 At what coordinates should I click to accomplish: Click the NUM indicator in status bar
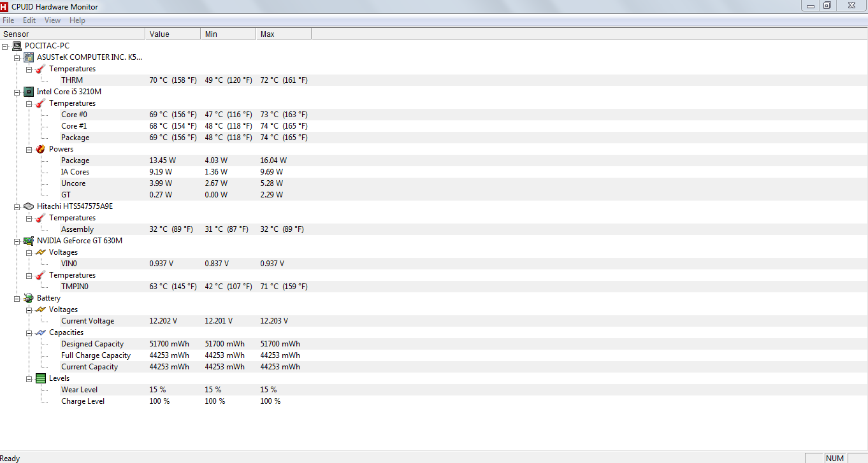[x=834, y=458]
